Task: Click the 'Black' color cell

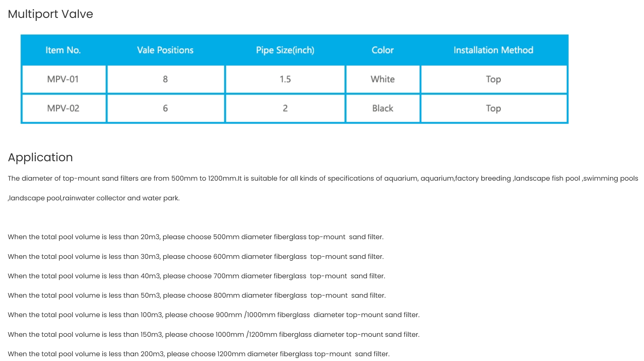Action: coord(383,108)
